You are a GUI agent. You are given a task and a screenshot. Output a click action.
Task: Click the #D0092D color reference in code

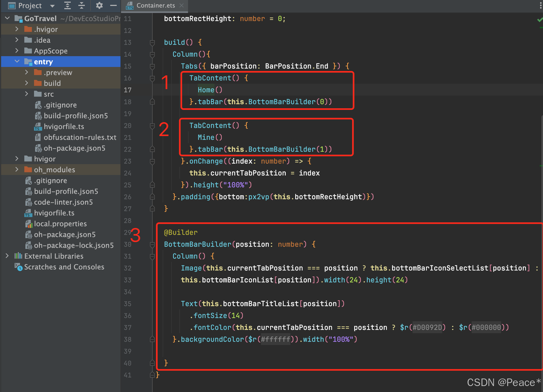pos(427,327)
